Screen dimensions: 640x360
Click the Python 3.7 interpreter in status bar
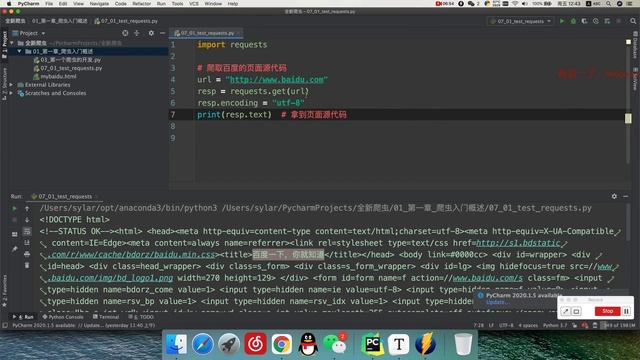point(555,325)
